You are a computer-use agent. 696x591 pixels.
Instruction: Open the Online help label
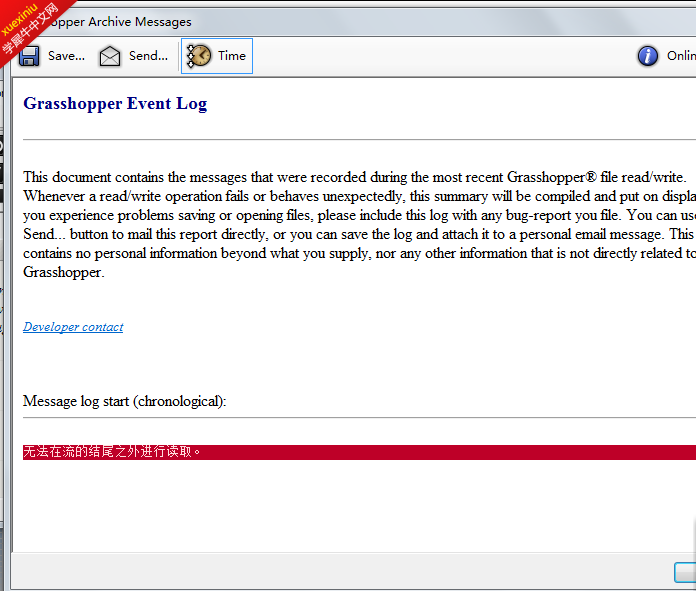[681, 56]
